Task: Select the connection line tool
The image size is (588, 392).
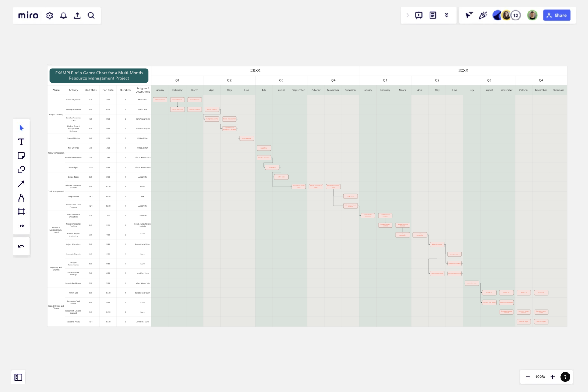Action: pyautogui.click(x=21, y=183)
